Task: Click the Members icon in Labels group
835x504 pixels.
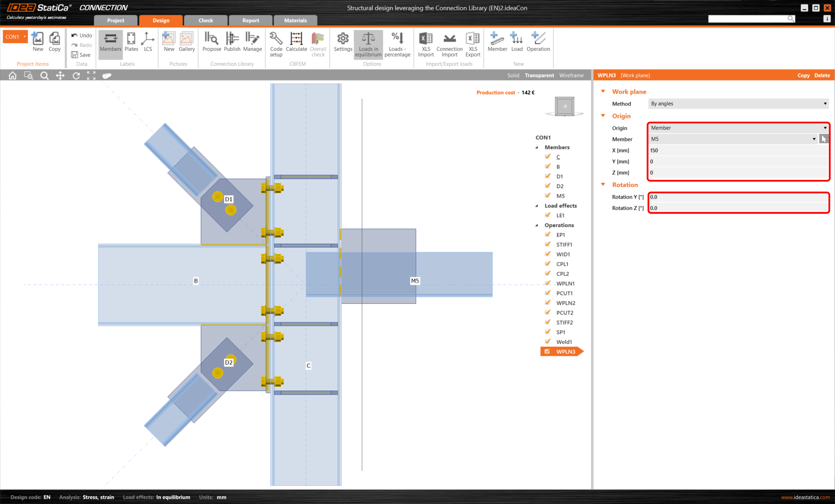Action: click(x=110, y=43)
